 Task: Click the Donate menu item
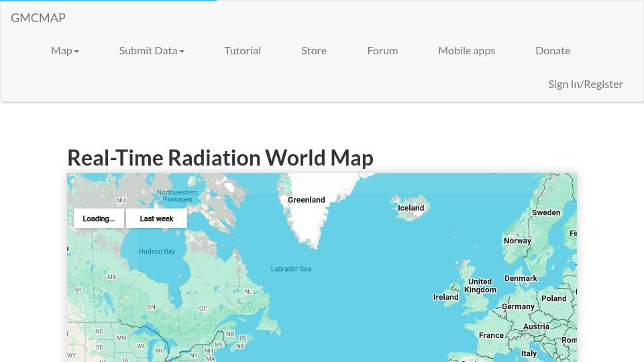pos(553,51)
